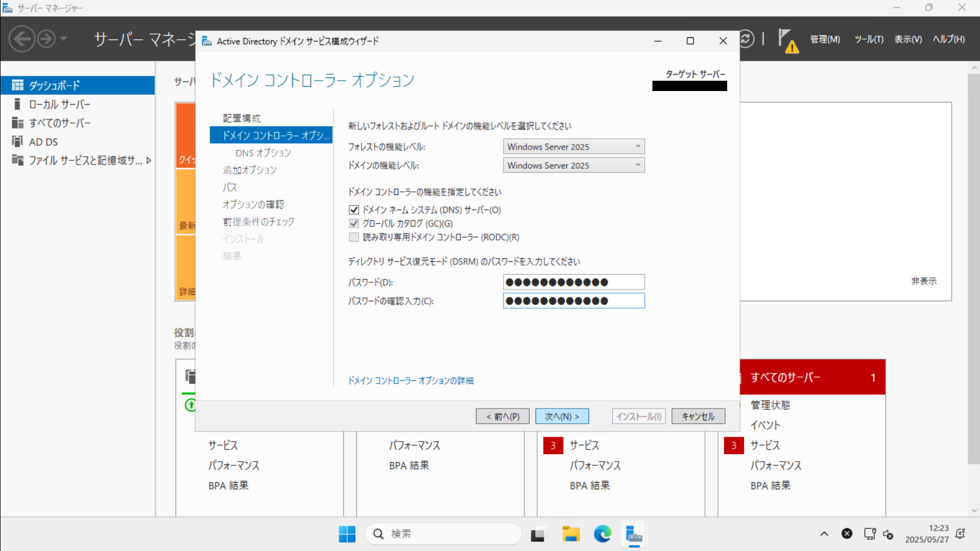Screen dimensions: 980x551
Task: Go to 前提条件のチェック wizard step
Action: (x=258, y=222)
